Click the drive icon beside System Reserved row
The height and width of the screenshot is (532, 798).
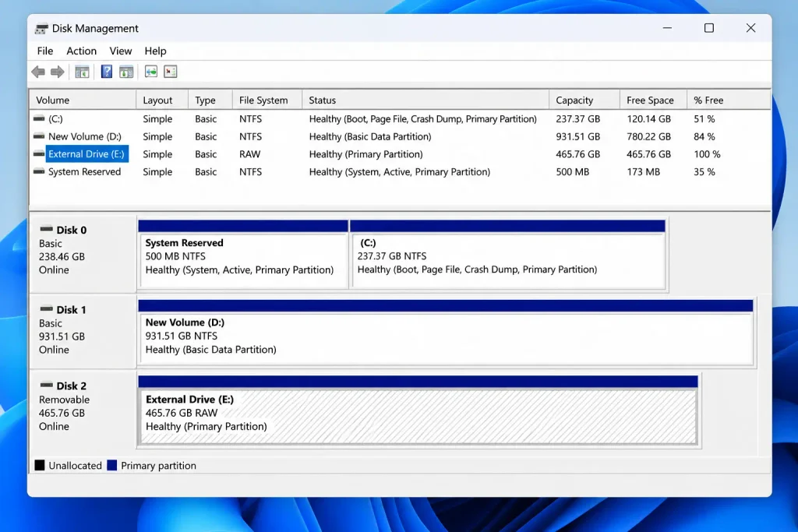click(x=39, y=171)
